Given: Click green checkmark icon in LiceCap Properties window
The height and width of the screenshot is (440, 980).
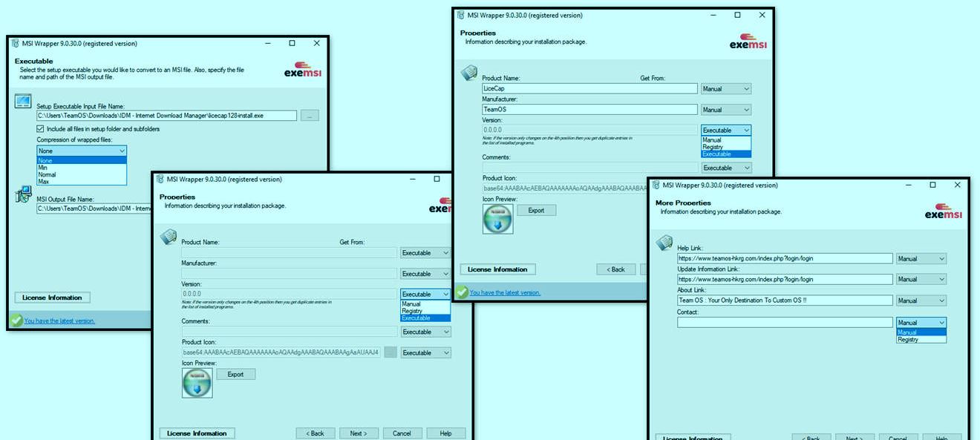Looking at the screenshot, I should coord(461,292).
